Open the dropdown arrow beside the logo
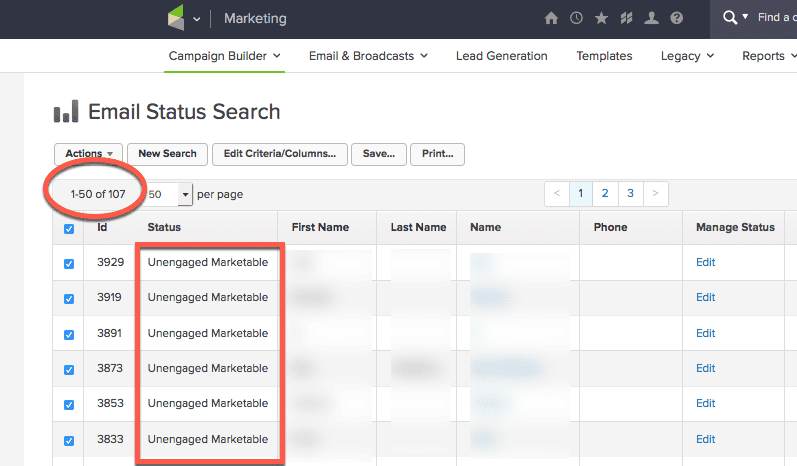 pyautogui.click(x=197, y=19)
